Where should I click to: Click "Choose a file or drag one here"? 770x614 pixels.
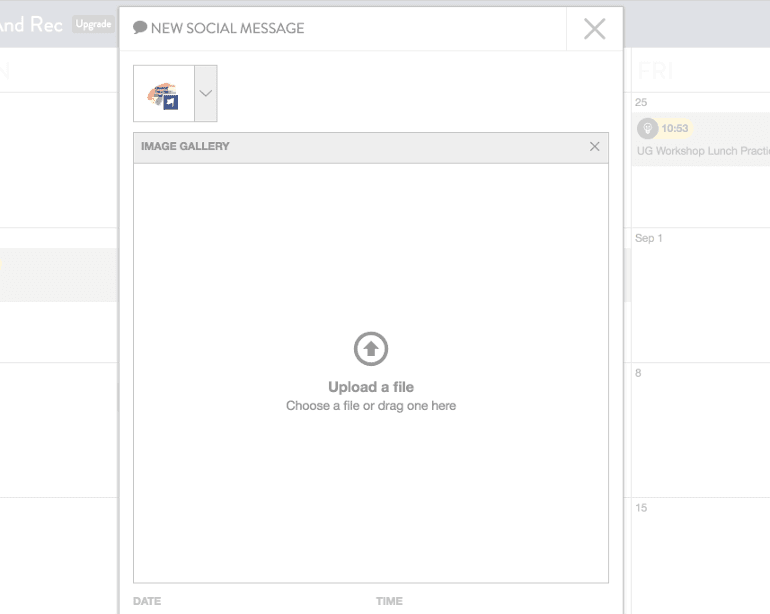(371, 406)
